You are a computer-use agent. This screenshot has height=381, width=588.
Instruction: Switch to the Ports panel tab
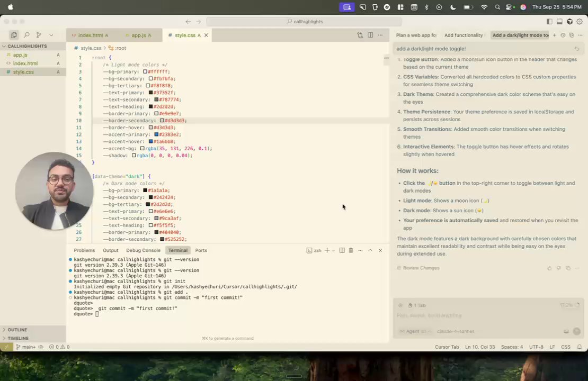[201, 250]
